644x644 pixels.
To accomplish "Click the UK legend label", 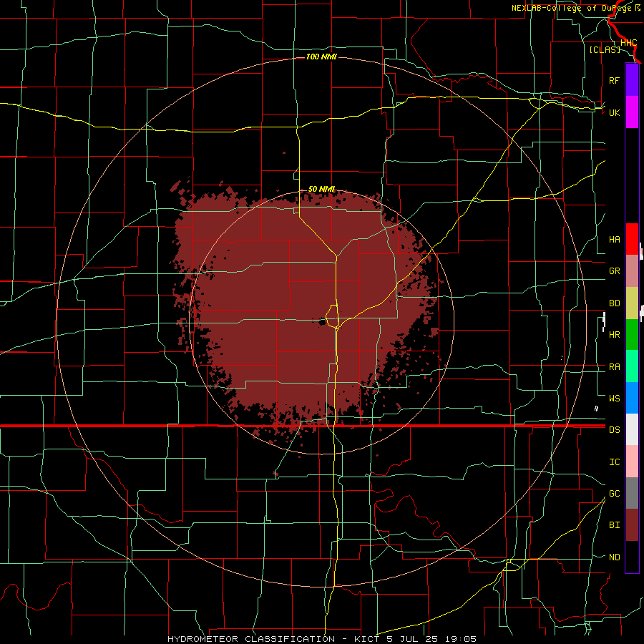I will point(614,112).
